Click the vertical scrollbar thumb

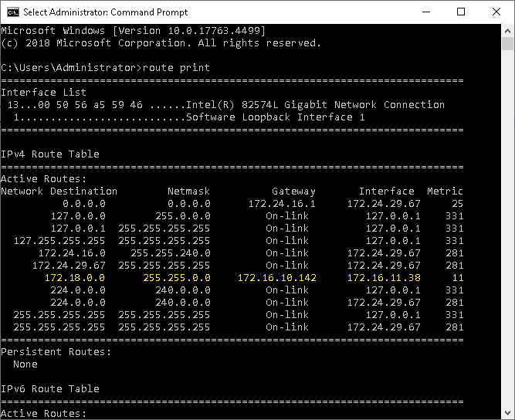(x=507, y=43)
